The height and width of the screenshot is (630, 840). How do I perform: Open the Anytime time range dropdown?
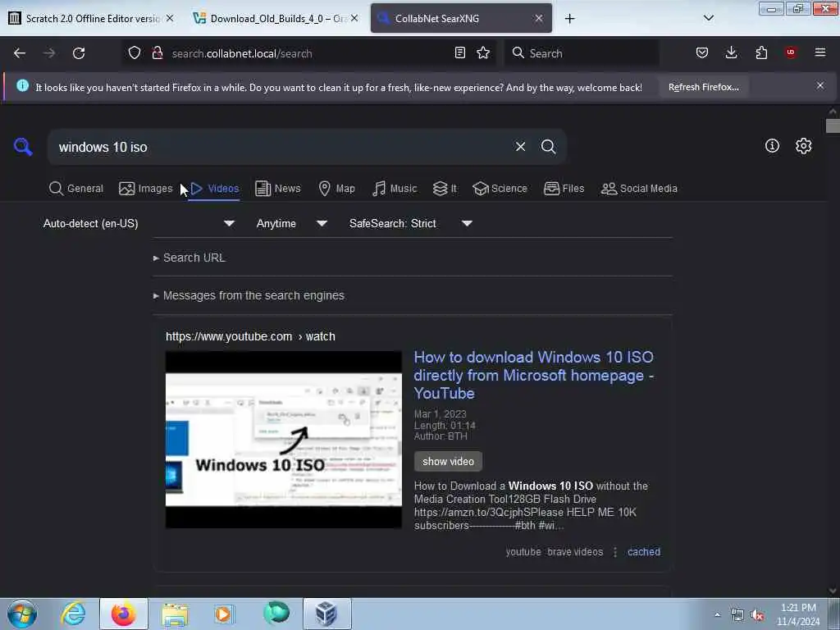[x=291, y=223]
